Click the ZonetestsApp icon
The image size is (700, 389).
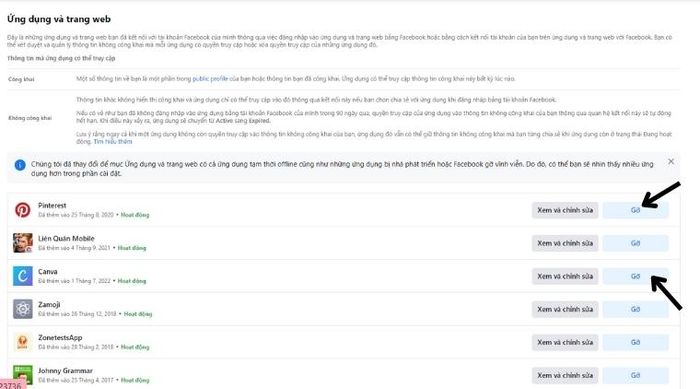(22, 342)
